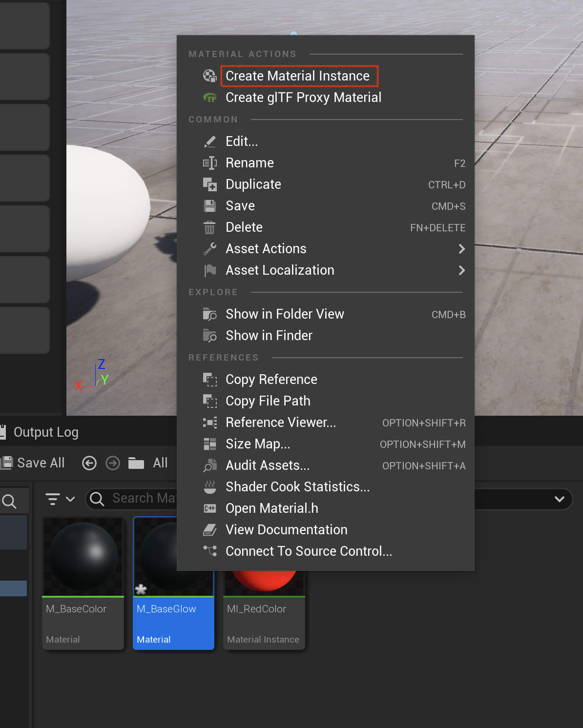Select the M_BaseGlow material thumbnail
The image size is (583, 728).
click(x=155, y=557)
